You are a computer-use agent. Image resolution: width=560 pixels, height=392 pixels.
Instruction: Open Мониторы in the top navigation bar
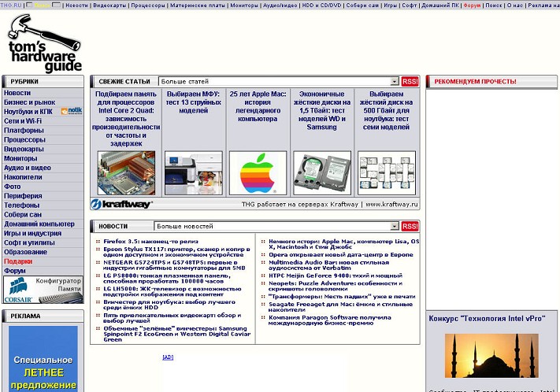[244, 6]
